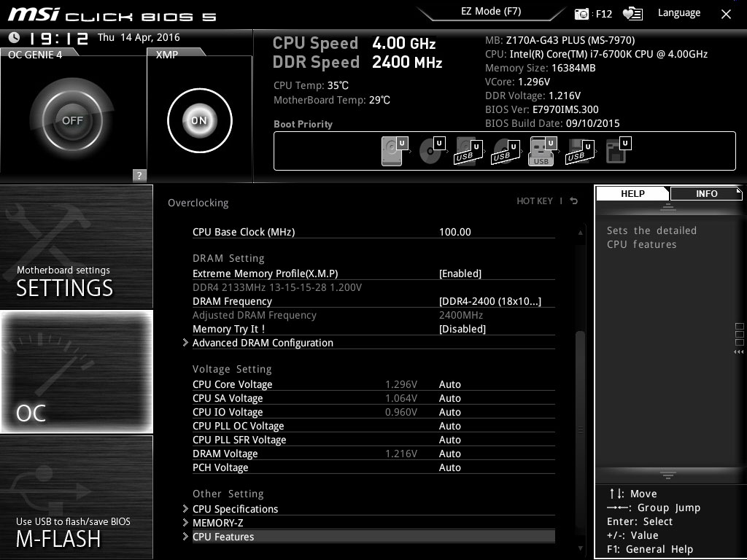The width and height of the screenshot is (747, 560).
Task: Select the CD/DVD drive boot icon
Action: point(432,151)
